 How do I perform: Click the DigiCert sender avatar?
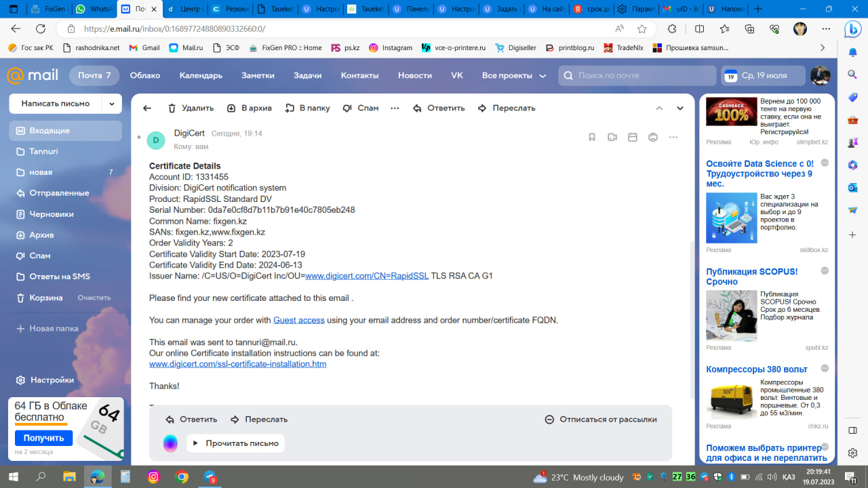pos(156,140)
